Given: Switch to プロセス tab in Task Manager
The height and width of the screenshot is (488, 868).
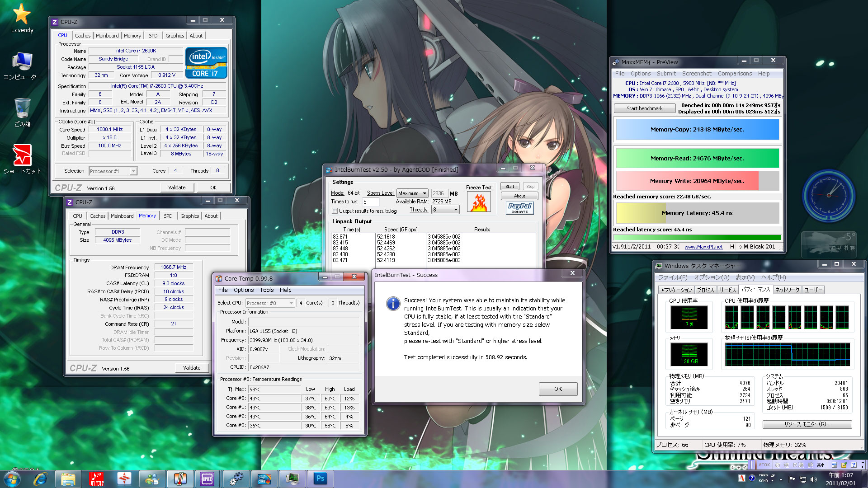Looking at the screenshot, I should click(x=705, y=290).
